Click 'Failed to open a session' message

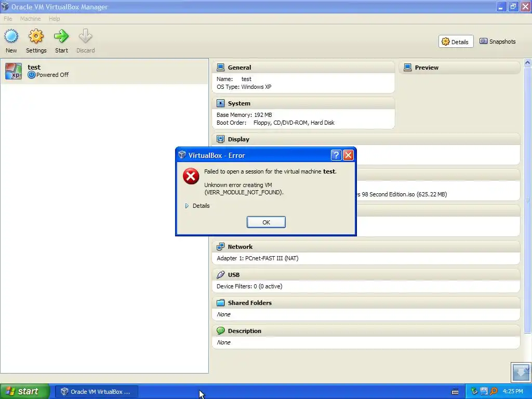270,171
